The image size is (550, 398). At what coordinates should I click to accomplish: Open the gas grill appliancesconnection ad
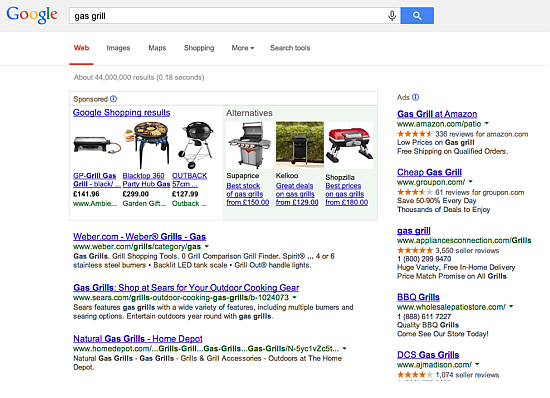[414, 231]
